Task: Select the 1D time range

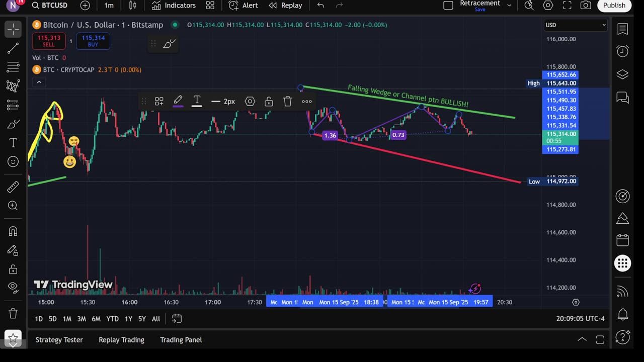Action: [x=39, y=319]
